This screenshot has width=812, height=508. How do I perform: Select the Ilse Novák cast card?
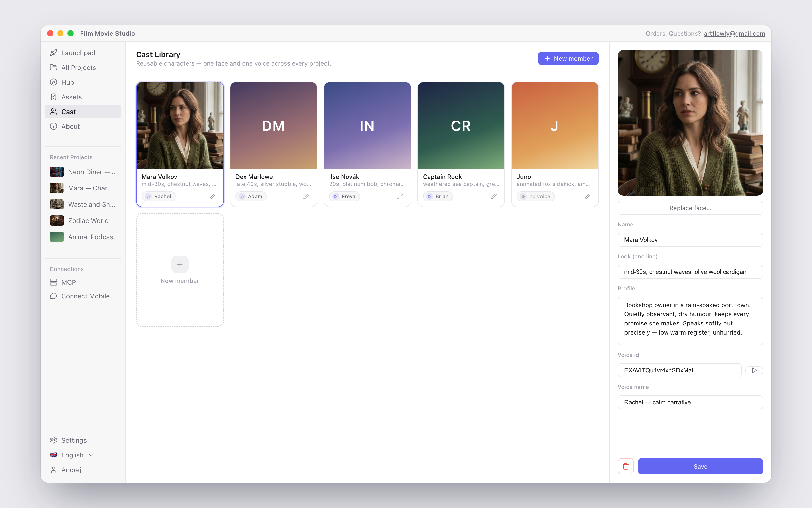point(367,145)
